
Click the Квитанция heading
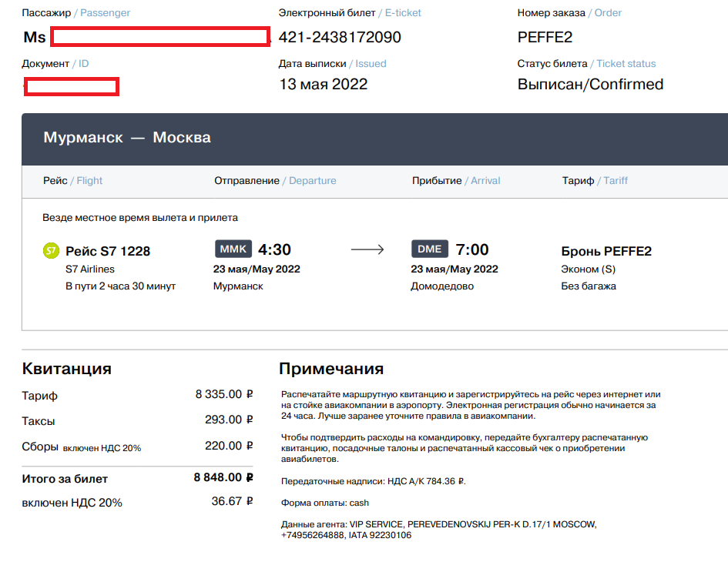(67, 369)
